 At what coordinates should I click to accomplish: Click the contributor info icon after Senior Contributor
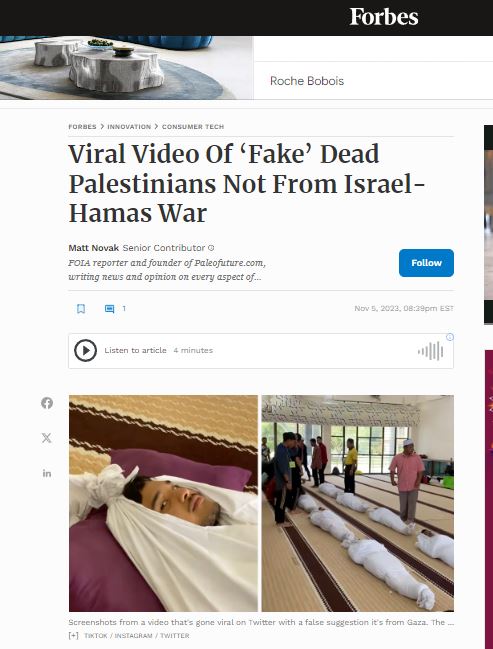[211, 248]
